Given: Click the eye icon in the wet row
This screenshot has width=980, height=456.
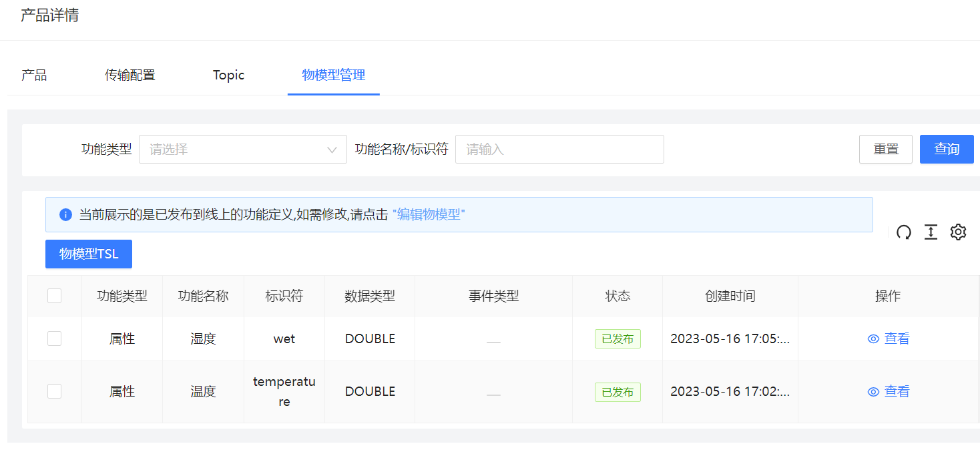Looking at the screenshot, I should point(873,339).
